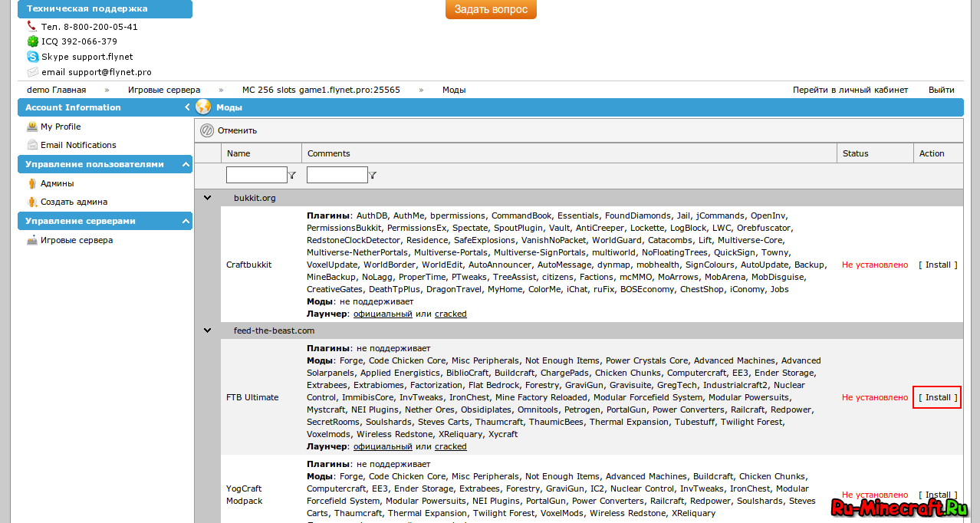Click the FTB Ultimate name cell

[x=252, y=397]
